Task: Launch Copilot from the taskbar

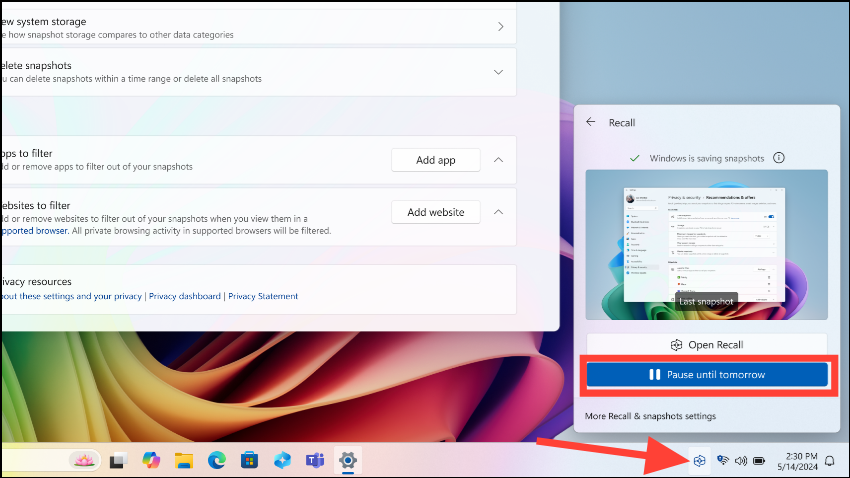Action: tap(151, 461)
